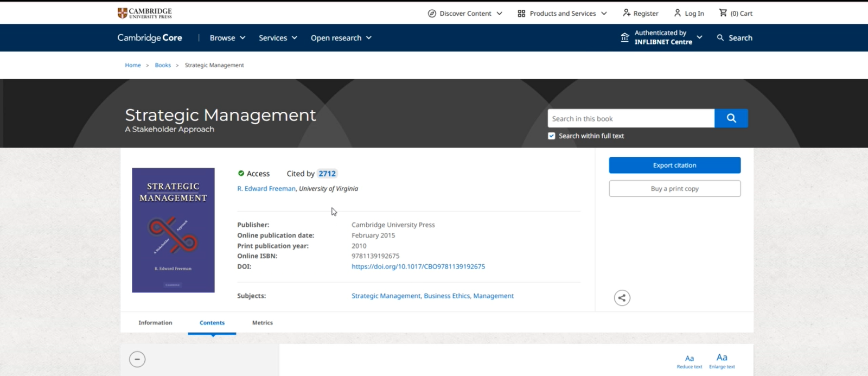
Task: Click the Strategic Management book cover thumbnail
Action: [x=173, y=230]
